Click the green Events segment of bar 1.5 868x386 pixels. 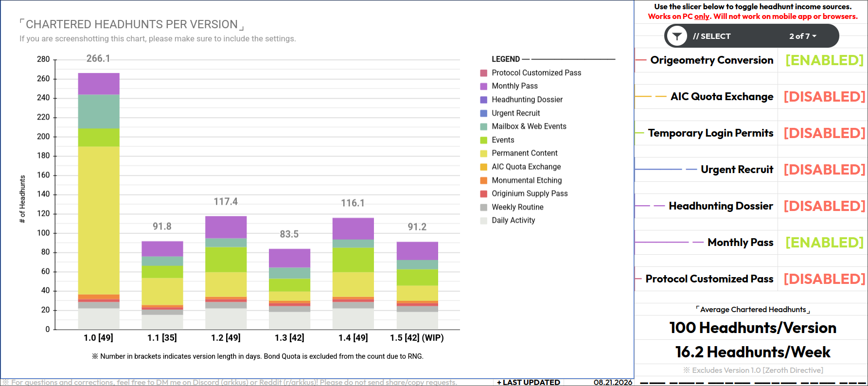(x=417, y=277)
